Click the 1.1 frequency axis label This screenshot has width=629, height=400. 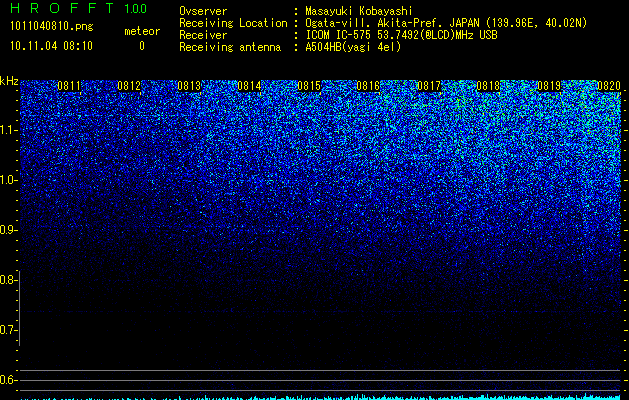[x=8, y=130]
